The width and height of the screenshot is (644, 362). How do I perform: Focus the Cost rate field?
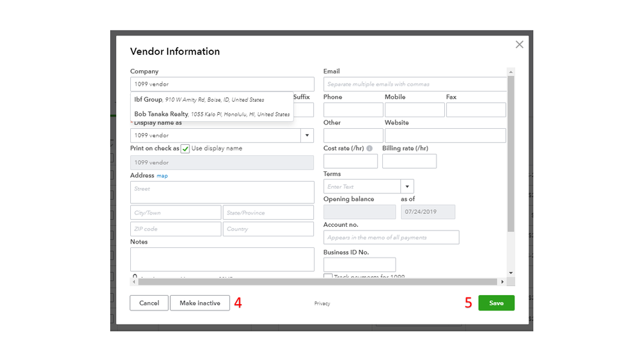click(x=350, y=161)
